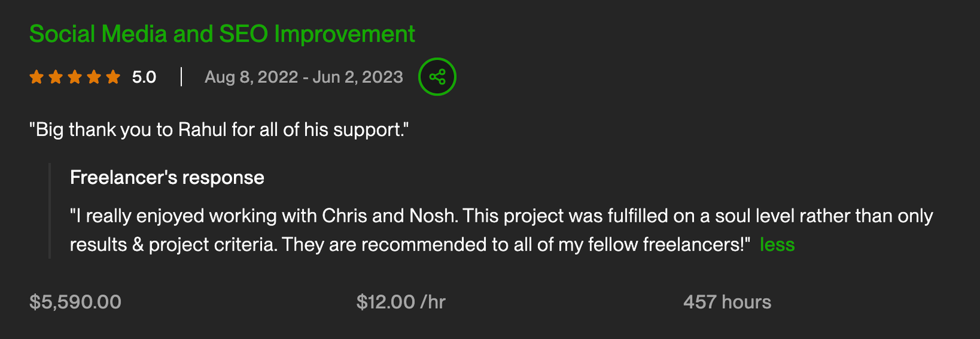The width and height of the screenshot is (980, 339).
Task: Click the $12.00 /hr hourly rate
Action: [x=401, y=302]
